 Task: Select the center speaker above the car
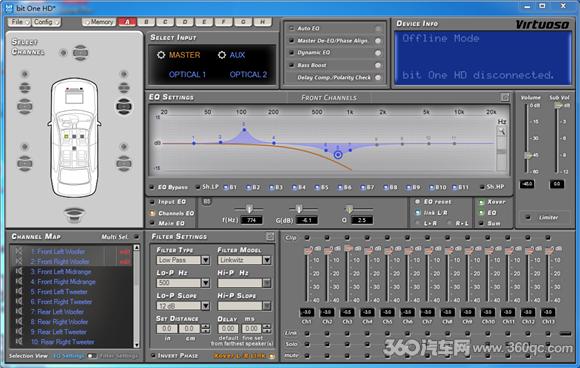pos(80,53)
